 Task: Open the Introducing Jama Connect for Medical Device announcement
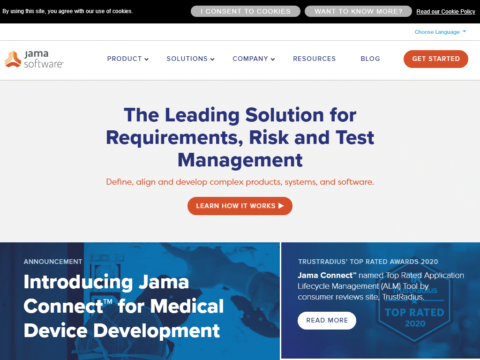click(x=124, y=306)
